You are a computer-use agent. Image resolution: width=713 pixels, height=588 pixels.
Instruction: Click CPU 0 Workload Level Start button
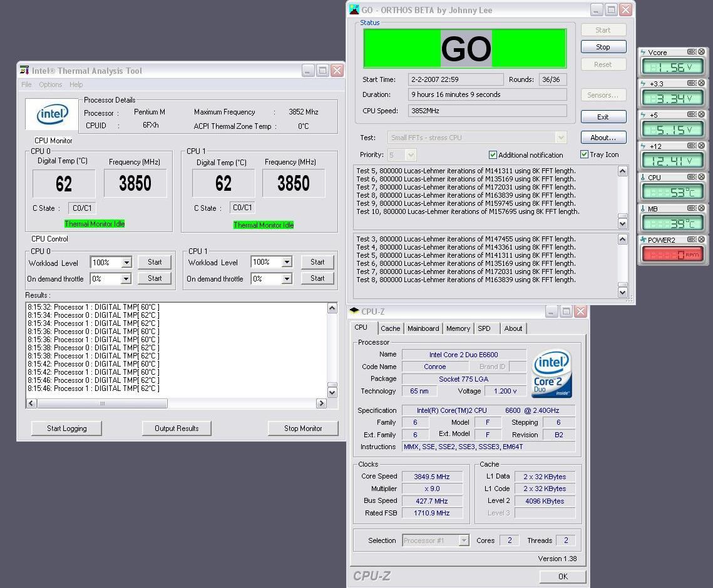[x=155, y=262]
